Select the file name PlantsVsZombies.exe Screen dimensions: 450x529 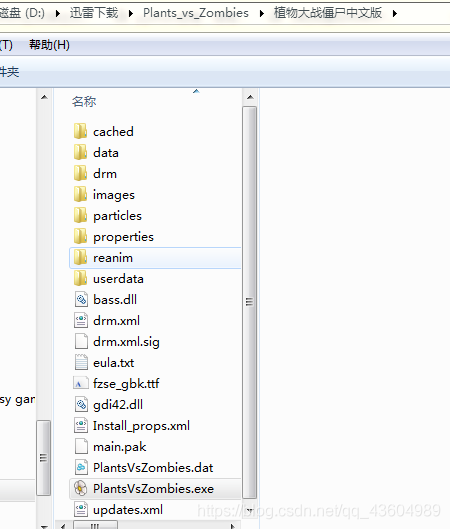click(153, 489)
